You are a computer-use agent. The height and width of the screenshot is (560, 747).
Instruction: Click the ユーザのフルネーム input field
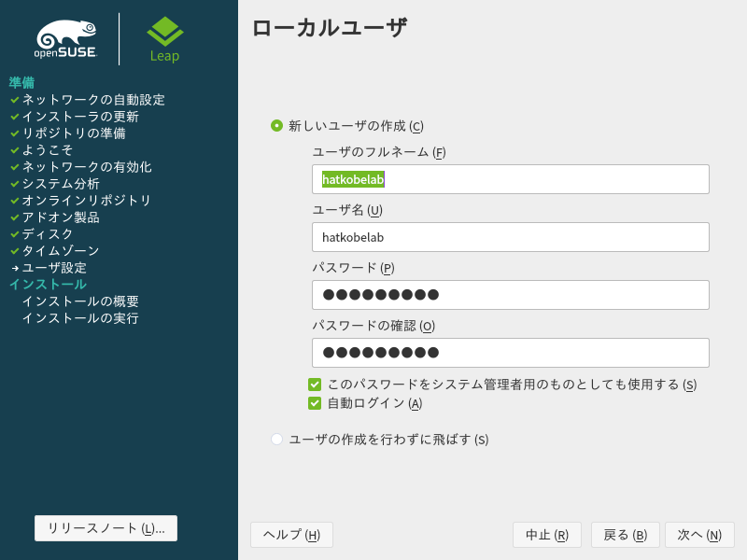click(x=511, y=179)
